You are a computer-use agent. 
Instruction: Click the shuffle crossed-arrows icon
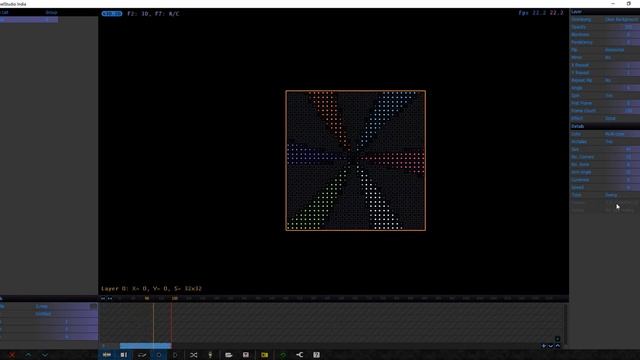point(193,355)
